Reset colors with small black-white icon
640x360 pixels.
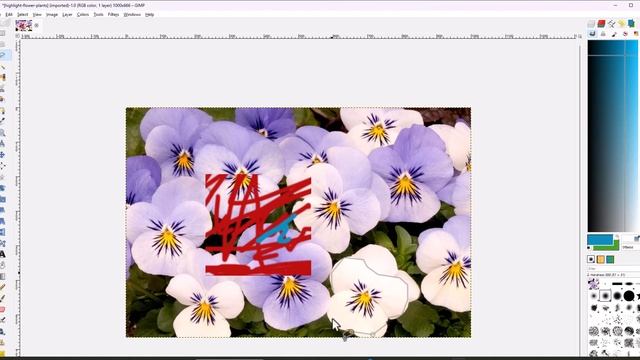589,248
